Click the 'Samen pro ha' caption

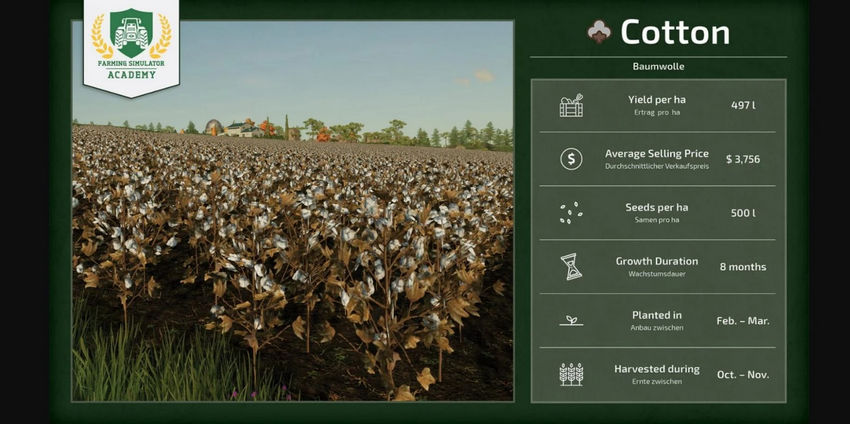(656, 220)
